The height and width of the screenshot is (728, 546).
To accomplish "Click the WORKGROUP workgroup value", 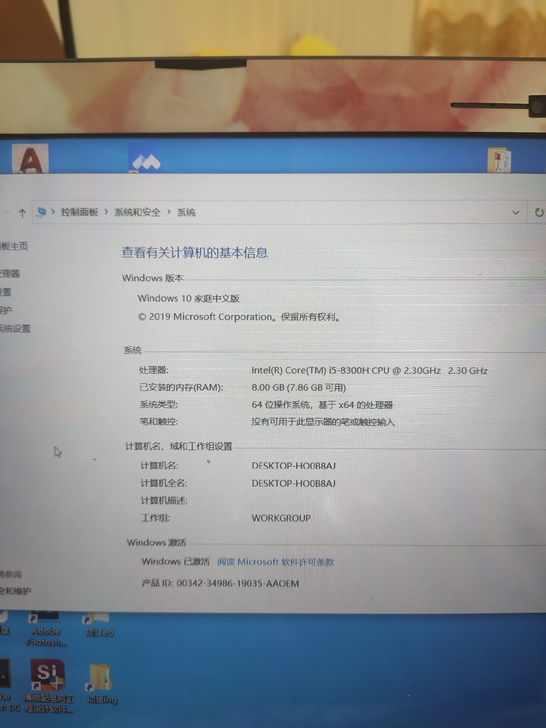I will point(281,518).
